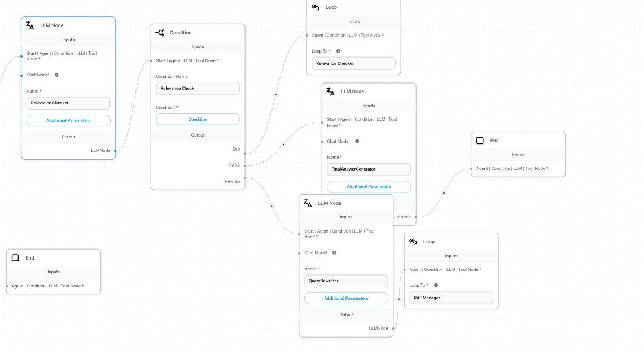Click the LLM Node icon on Relevance Checker node
Image resolution: width=644 pixels, height=354 pixels.
coord(30,25)
